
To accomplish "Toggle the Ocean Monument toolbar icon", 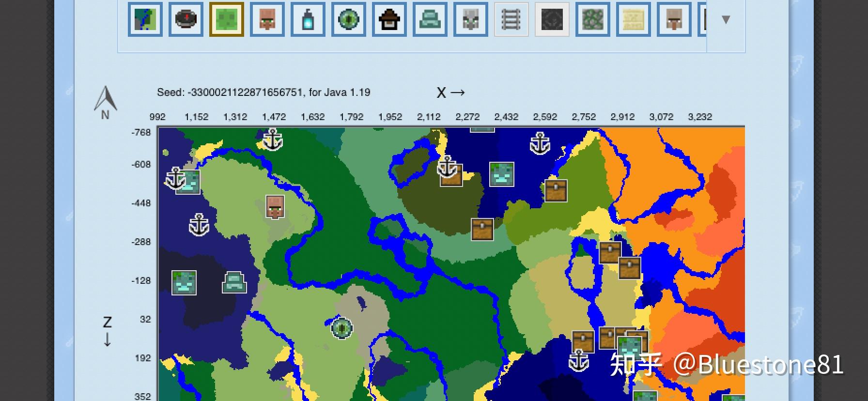I will pos(430,19).
